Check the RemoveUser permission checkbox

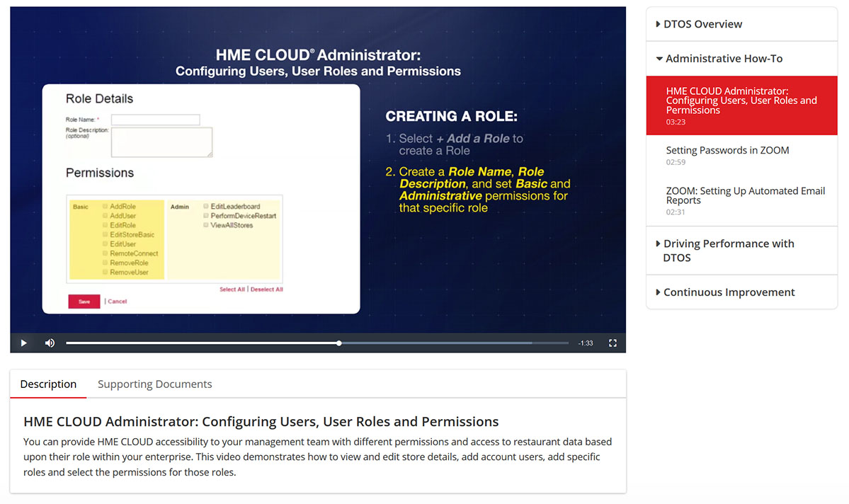click(105, 273)
